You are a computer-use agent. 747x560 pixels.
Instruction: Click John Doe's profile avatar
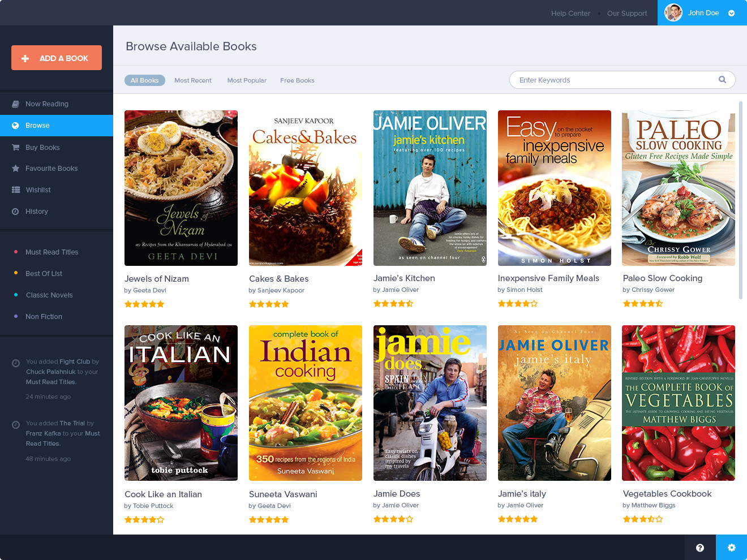click(673, 12)
